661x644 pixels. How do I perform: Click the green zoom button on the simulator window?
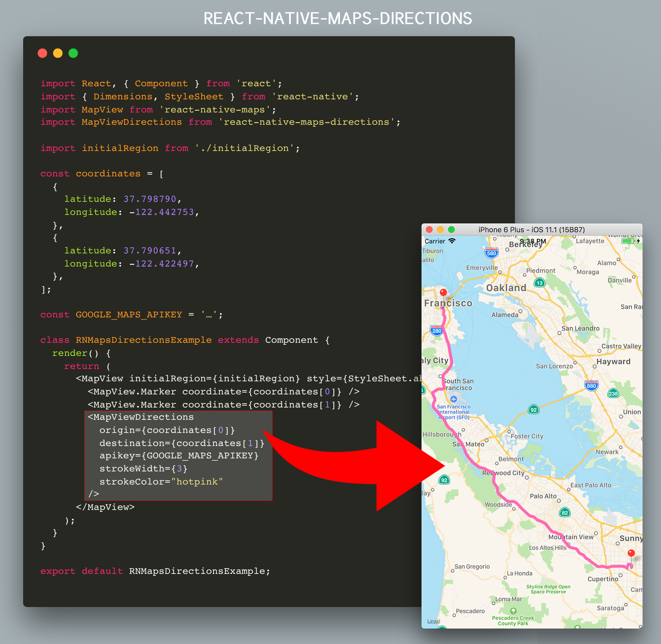(451, 230)
